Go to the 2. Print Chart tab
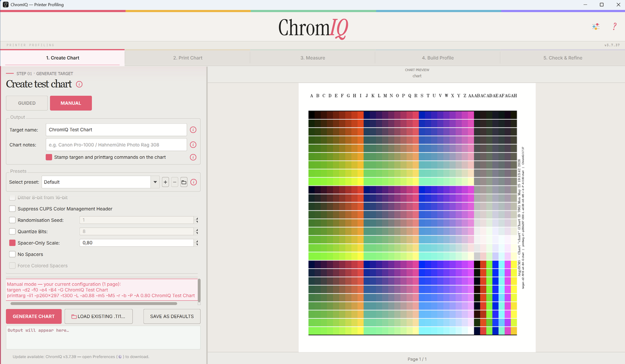 pyautogui.click(x=187, y=58)
